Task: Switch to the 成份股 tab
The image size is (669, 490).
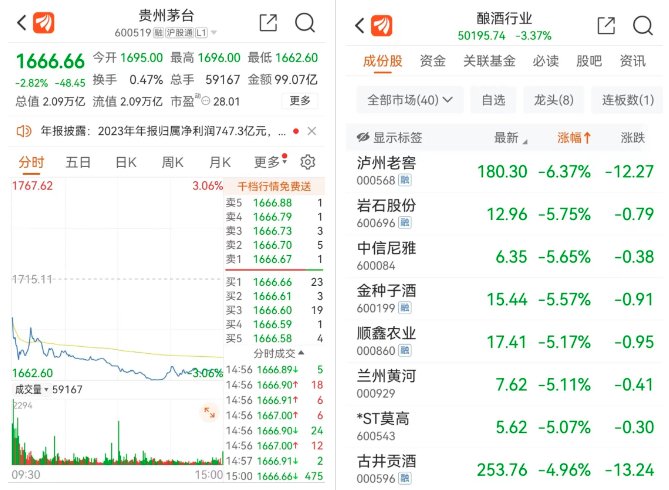Action: point(383,61)
